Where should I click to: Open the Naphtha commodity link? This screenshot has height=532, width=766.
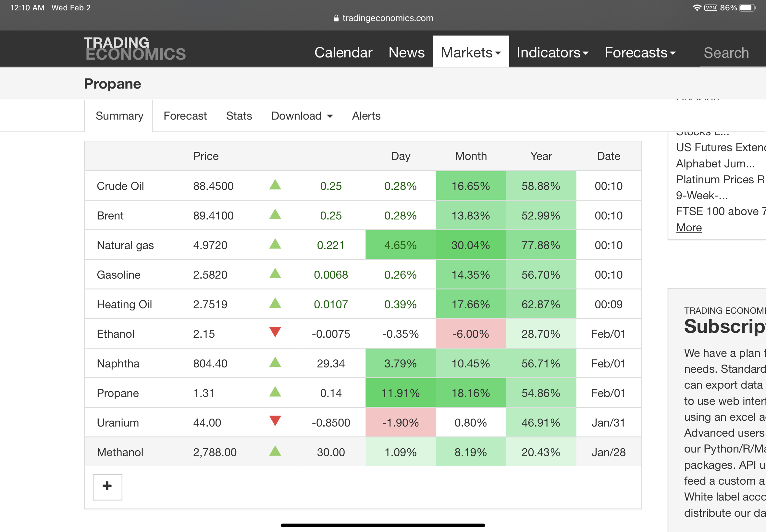[118, 363]
